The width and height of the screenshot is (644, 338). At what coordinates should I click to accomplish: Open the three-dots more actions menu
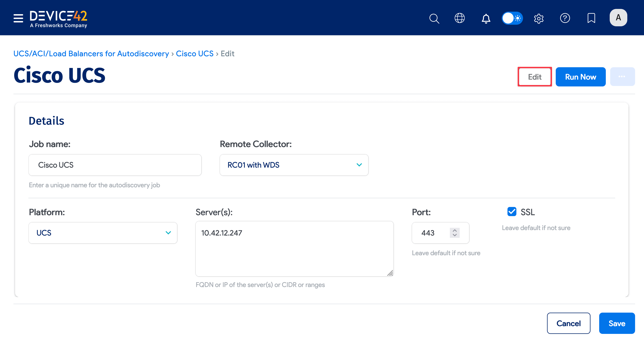click(x=622, y=77)
